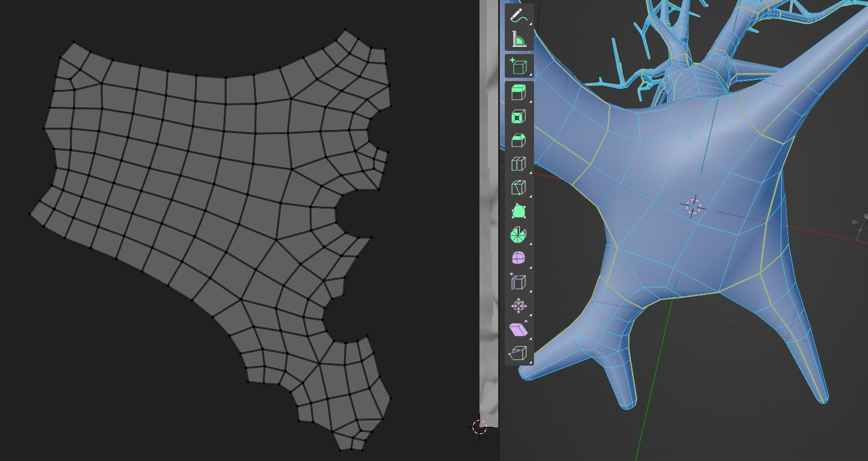Pick the Poly Build tool
Viewport: 868px width, 461px height.
click(x=519, y=211)
